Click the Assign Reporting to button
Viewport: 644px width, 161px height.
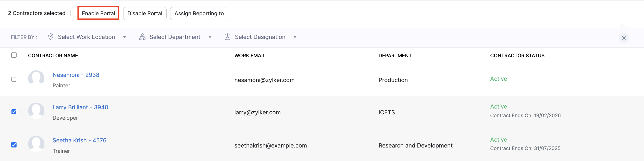[199, 13]
